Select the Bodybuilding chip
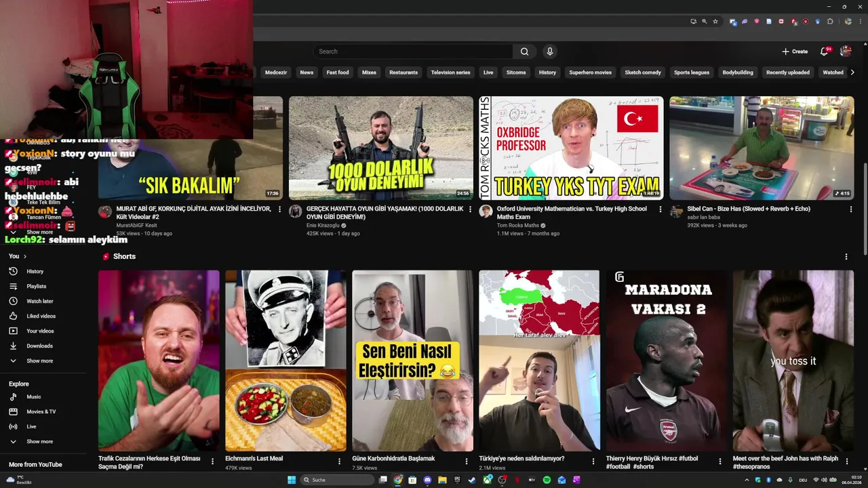 pyautogui.click(x=738, y=73)
